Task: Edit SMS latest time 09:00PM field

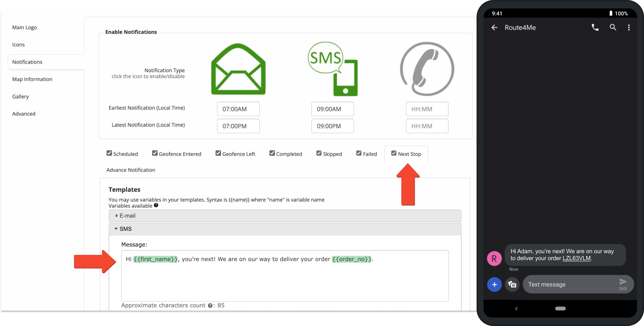Action: click(x=333, y=126)
